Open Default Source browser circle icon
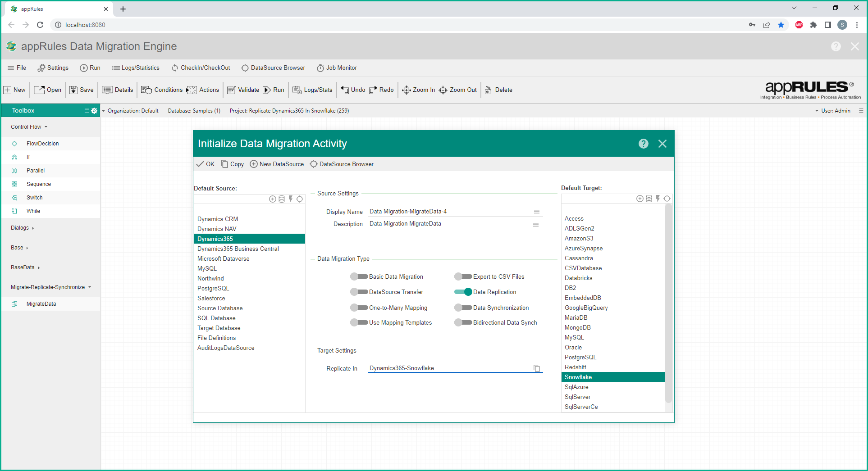The height and width of the screenshot is (471, 868). (300, 199)
